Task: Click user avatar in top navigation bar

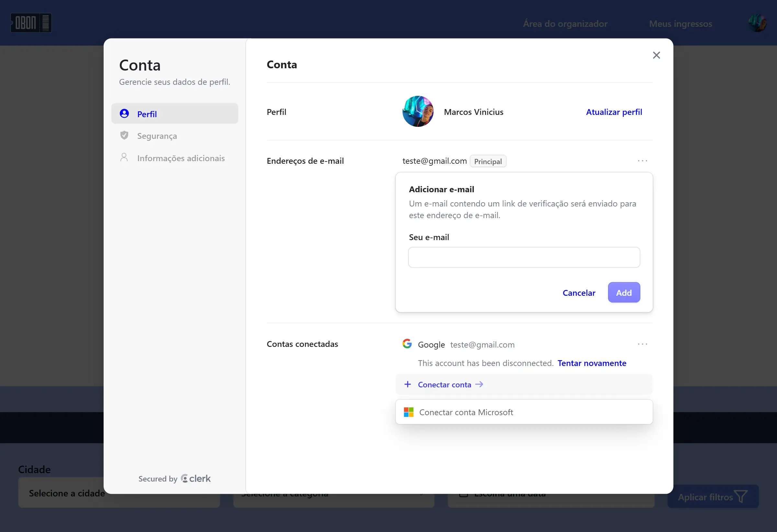Action: (x=757, y=23)
